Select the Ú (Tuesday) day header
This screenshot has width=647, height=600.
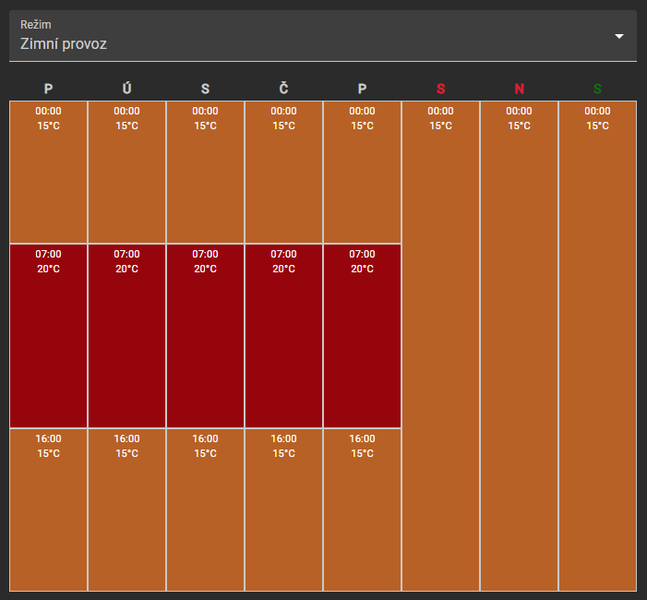point(127,88)
